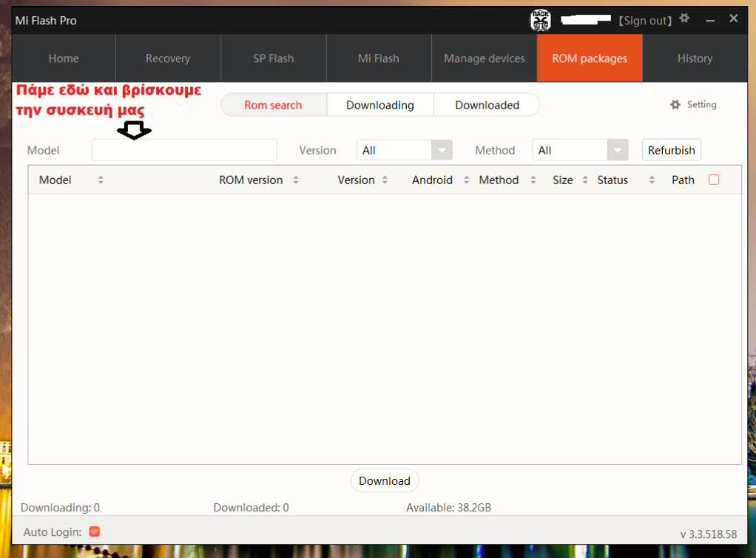The width and height of the screenshot is (756, 558).
Task: Select the Downloading sub-tab
Action: tap(379, 105)
